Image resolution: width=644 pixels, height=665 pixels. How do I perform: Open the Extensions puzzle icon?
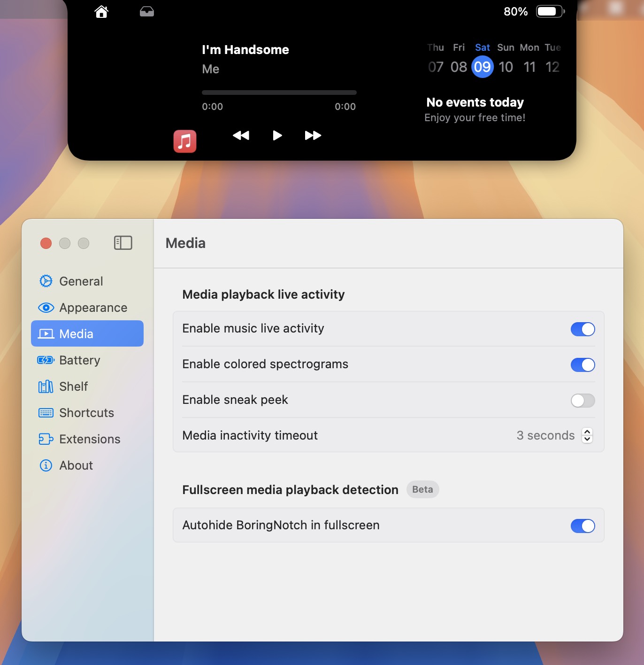[45, 439]
